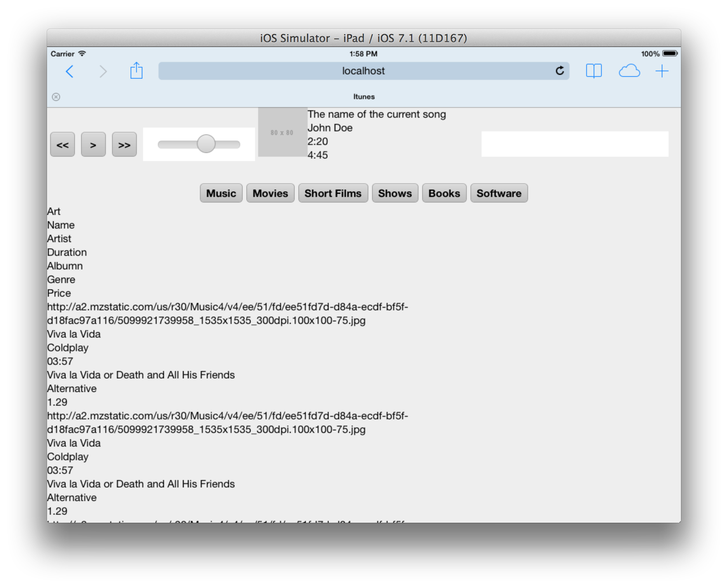The image size is (728, 588).
Task: Open the Short Films category
Action: (333, 193)
